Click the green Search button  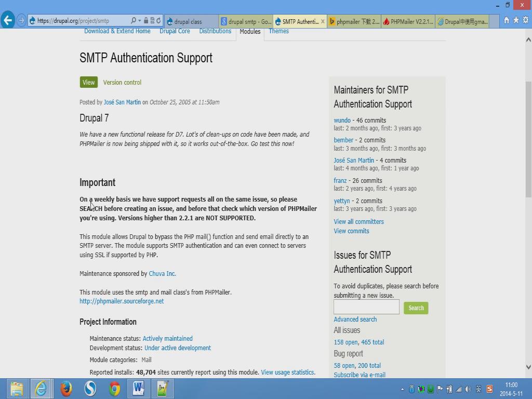tap(416, 308)
